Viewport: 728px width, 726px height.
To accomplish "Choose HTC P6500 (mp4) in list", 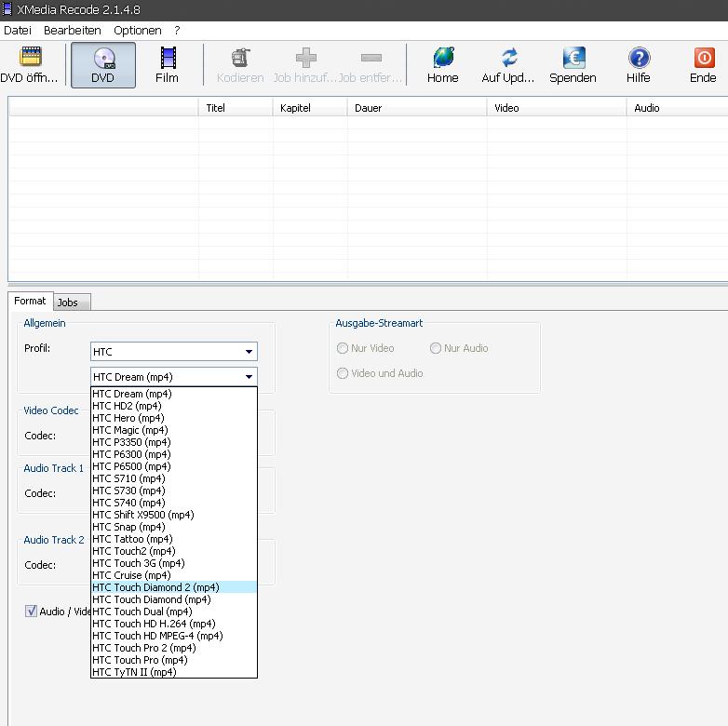I will (x=174, y=466).
